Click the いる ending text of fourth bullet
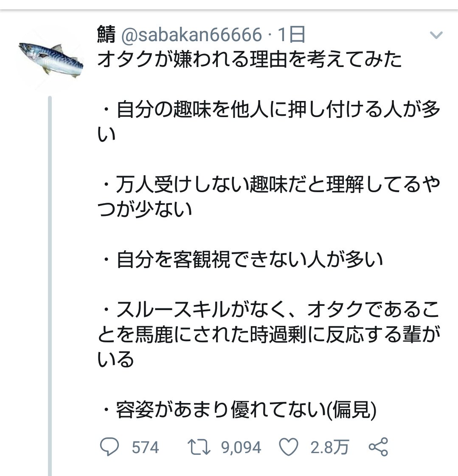The width and height of the screenshot is (458, 476). point(116,359)
